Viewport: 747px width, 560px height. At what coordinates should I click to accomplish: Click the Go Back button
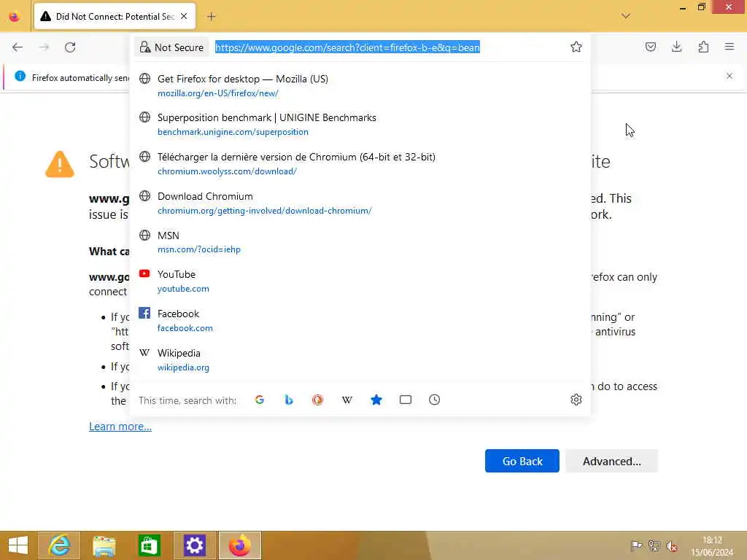522,461
